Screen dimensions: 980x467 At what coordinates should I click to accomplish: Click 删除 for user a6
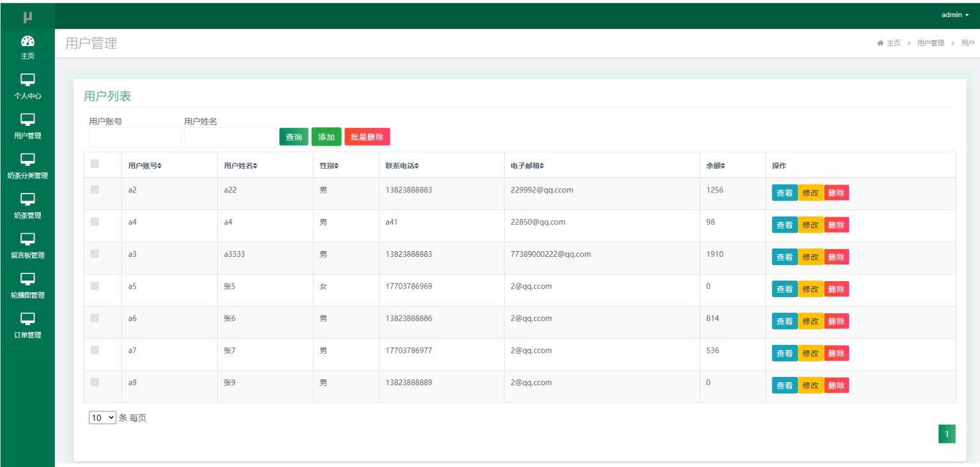[x=836, y=321]
